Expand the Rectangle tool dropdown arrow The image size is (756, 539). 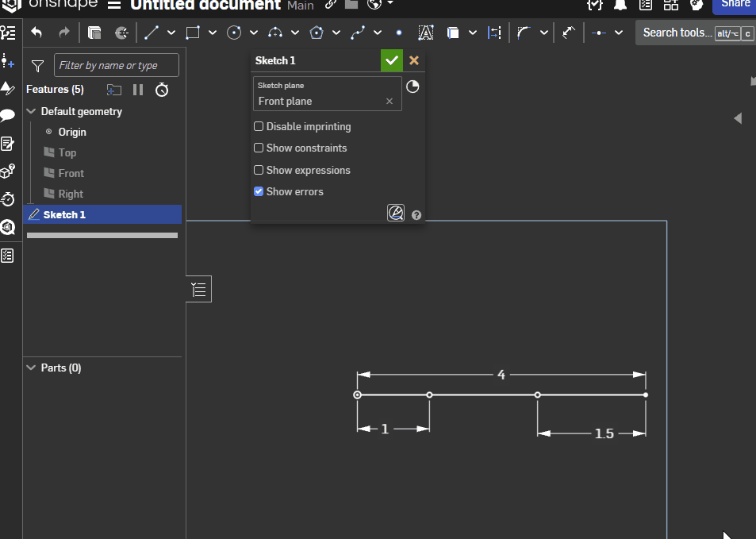pyautogui.click(x=213, y=33)
